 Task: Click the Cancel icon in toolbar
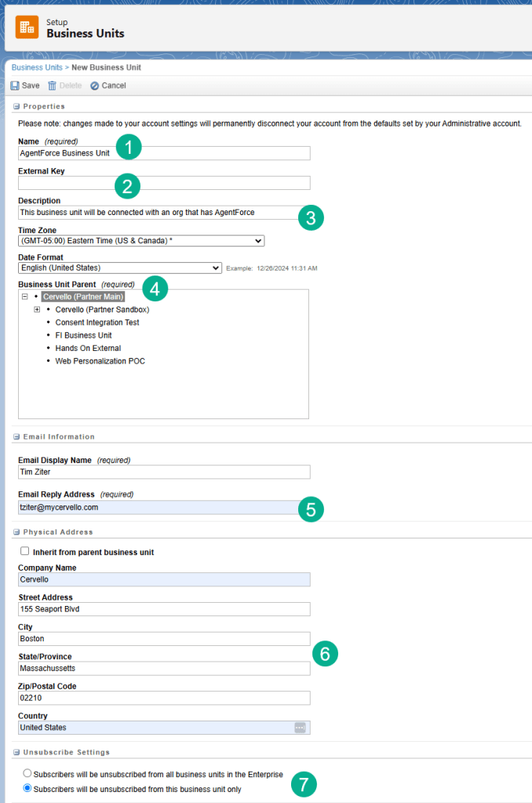coord(94,86)
